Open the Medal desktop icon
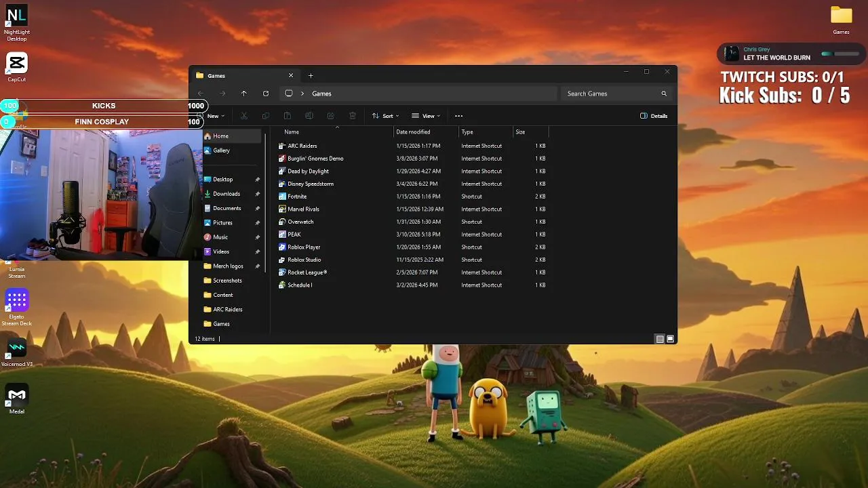Screen dimensions: 868x488 [17, 399]
